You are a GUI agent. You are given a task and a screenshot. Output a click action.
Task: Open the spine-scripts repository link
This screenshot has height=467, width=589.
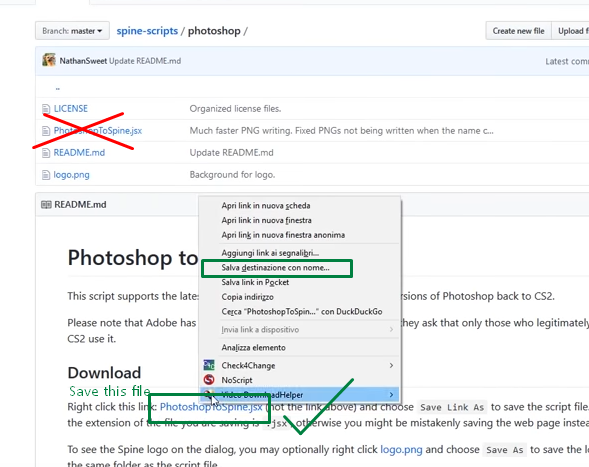coord(147,31)
